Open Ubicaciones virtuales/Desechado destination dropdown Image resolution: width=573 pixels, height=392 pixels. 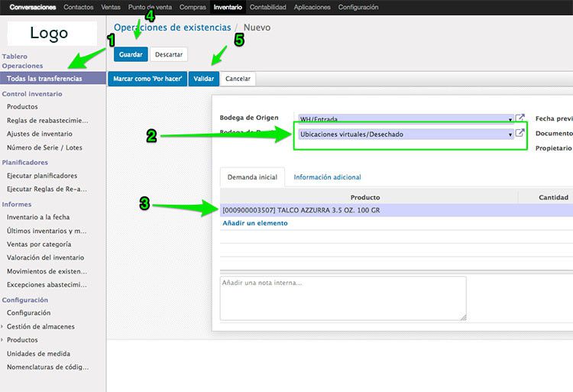510,134
